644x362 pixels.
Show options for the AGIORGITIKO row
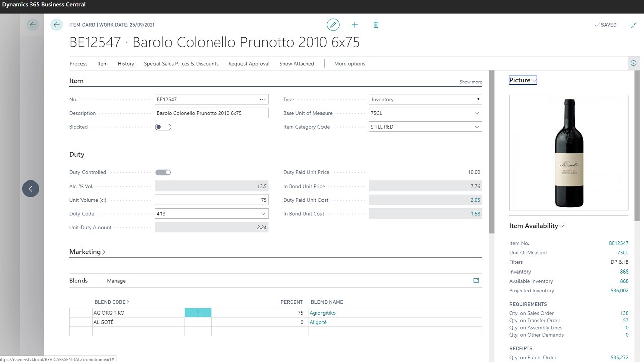(x=198, y=313)
